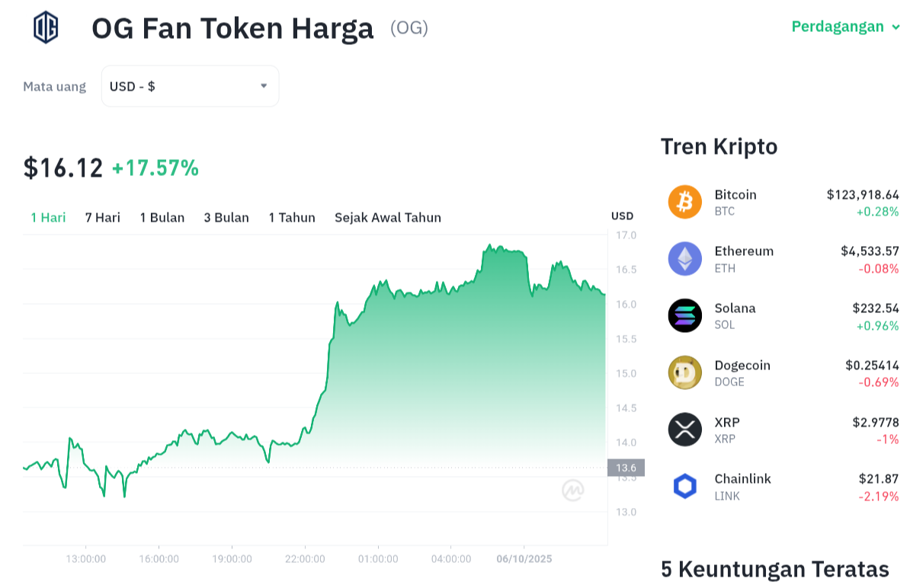Image resolution: width=910 pixels, height=588 pixels.
Task: Click the Bitcoin coin icon
Action: coord(684,202)
